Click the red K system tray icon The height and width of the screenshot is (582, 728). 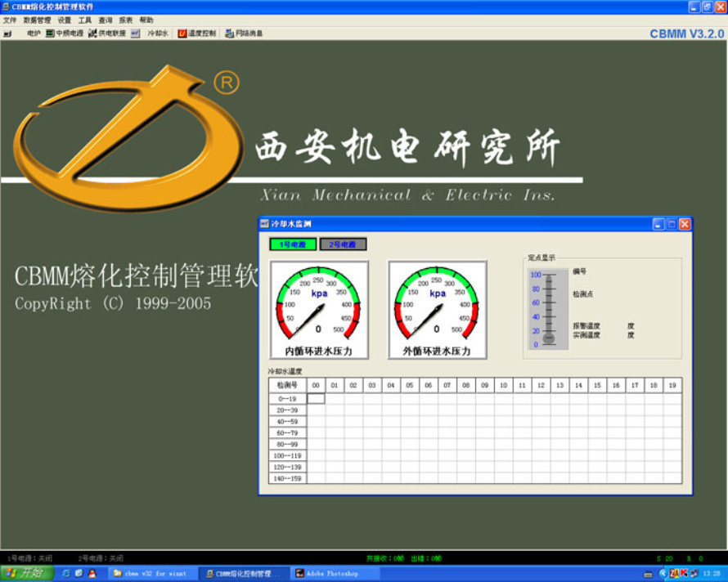pos(684,574)
